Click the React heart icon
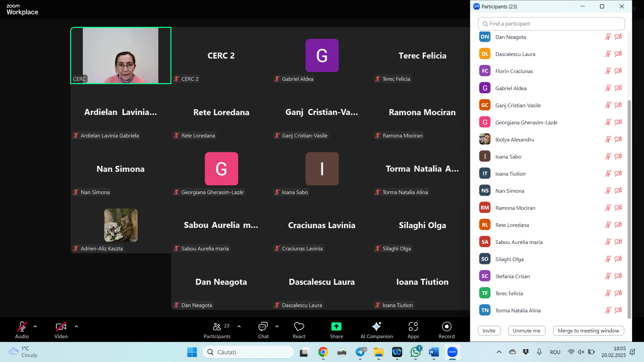 click(x=299, y=326)
